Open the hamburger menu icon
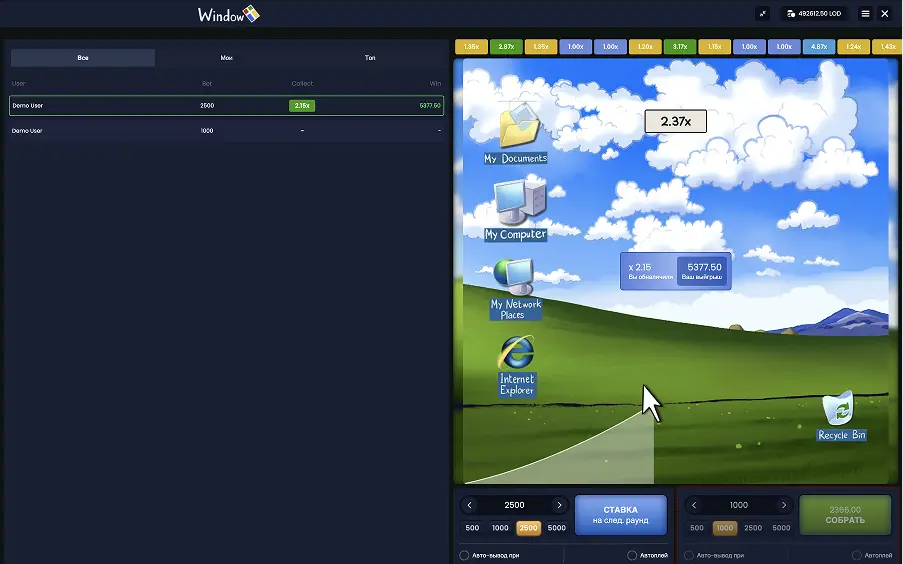The image size is (903, 564). pyautogui.click(x=865, y=13)
